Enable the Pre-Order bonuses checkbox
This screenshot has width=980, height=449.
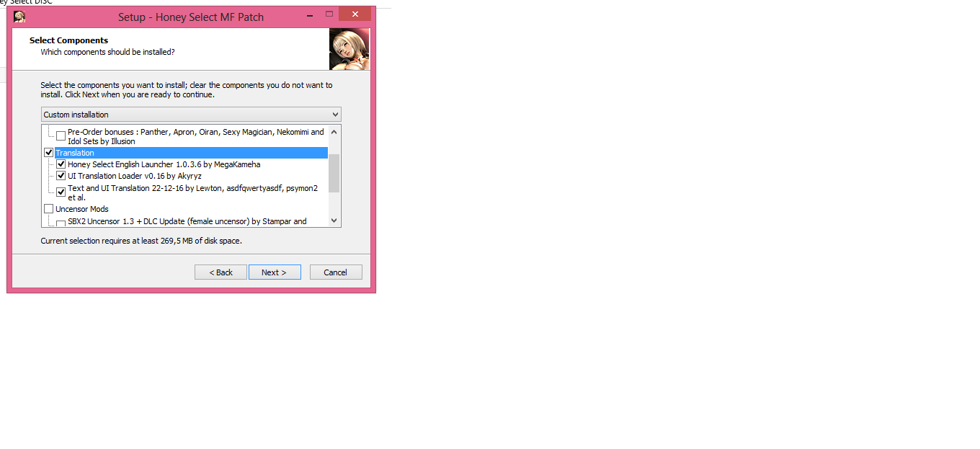(x=61, y=136)
